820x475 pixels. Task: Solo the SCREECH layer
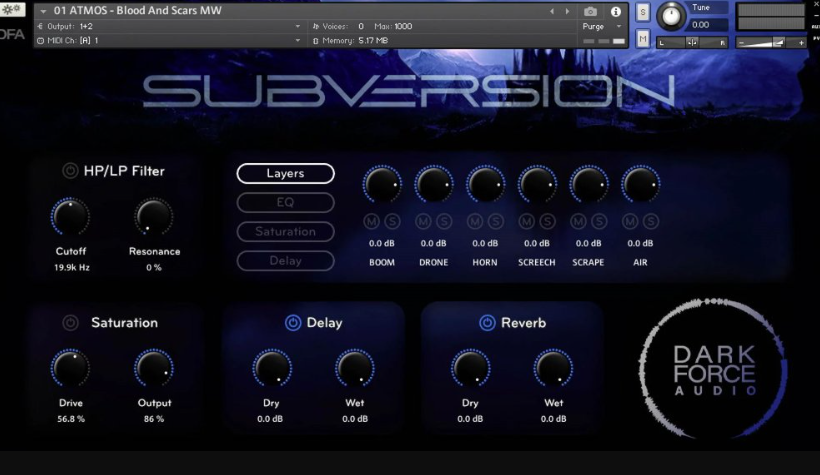[548, 222]
